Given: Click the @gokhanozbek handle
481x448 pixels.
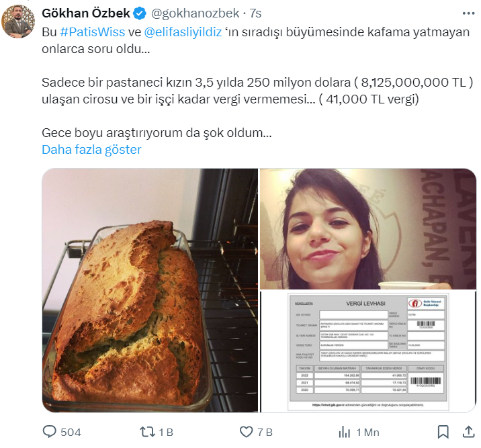Looking at the screenshot, I should click(195, 13).
